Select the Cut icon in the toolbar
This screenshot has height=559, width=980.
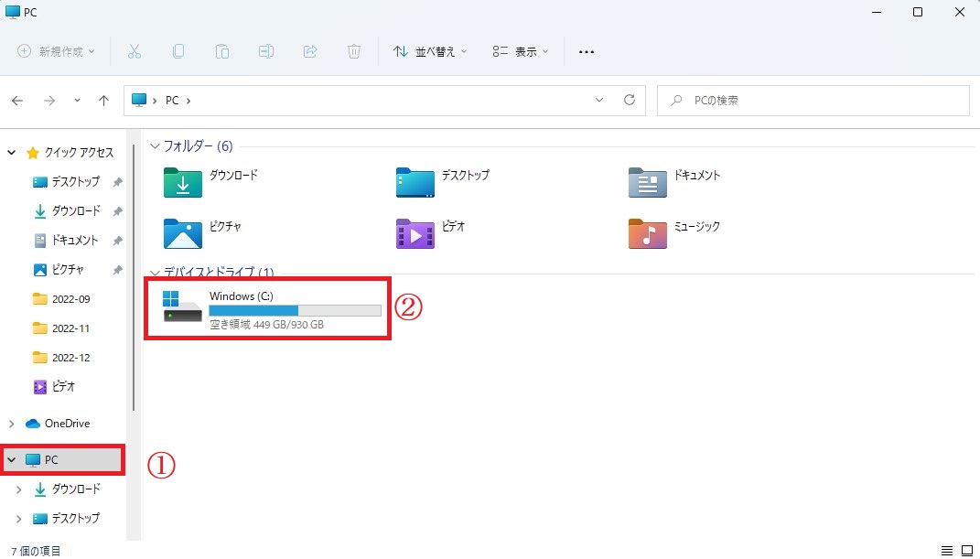click(x=135, y=51)
